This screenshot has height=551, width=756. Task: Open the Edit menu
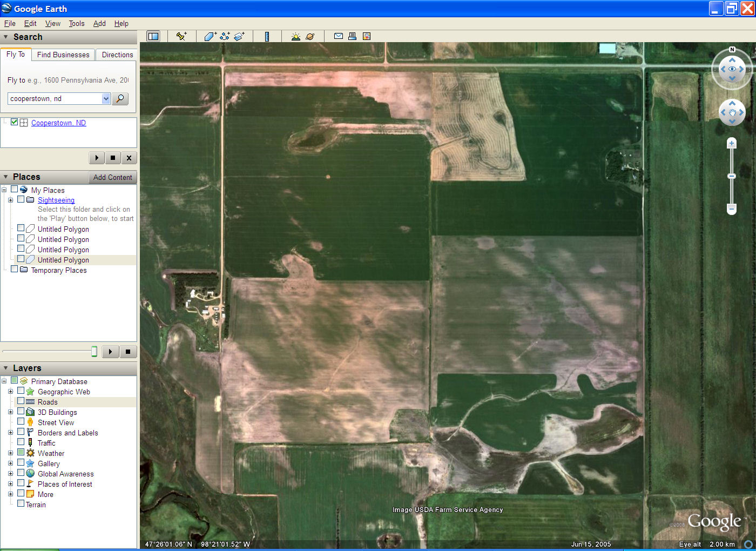click(x=30, y=23)
